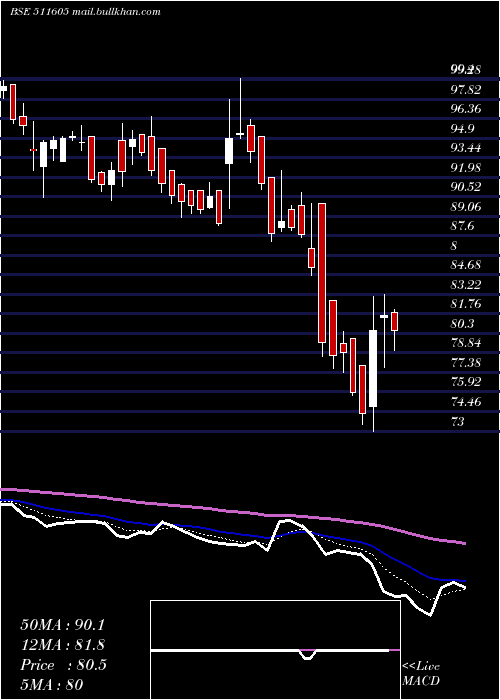Image resolution: width=500 pixels, height=700 pixels.
Task: Select the 73 price axis label
Action: pos(458,421)
